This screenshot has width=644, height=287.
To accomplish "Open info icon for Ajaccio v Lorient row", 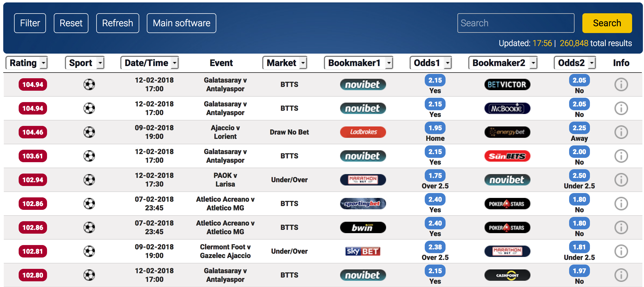I will point(621,132).
